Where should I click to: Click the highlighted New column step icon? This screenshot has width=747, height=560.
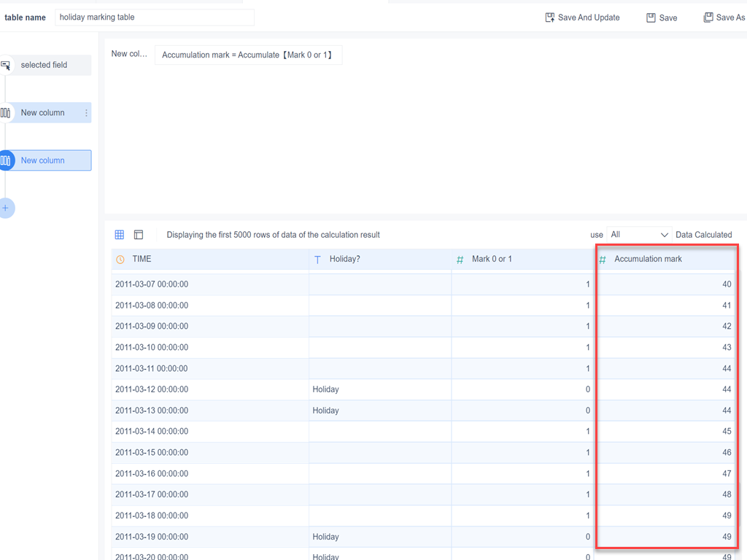click(x=6, y=160)
